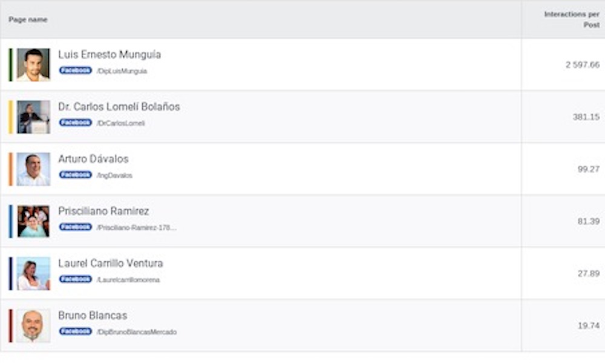605x364 pixels.
Task: Click Facebook badge under Prisciliano Ramirez
Action: [x=75, y=227]
